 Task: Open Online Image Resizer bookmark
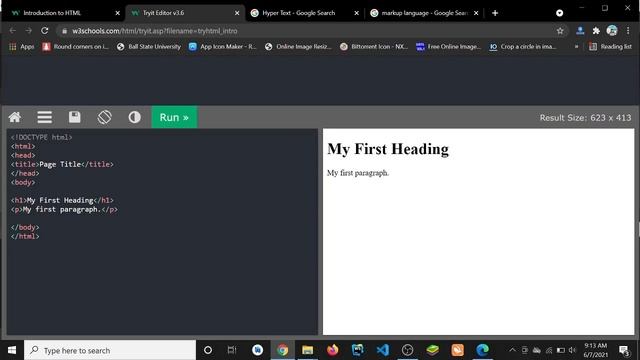298,47
